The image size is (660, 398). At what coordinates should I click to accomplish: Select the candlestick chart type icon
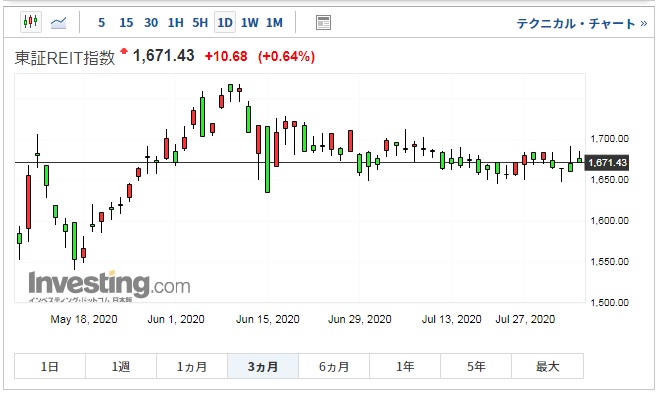31,22
